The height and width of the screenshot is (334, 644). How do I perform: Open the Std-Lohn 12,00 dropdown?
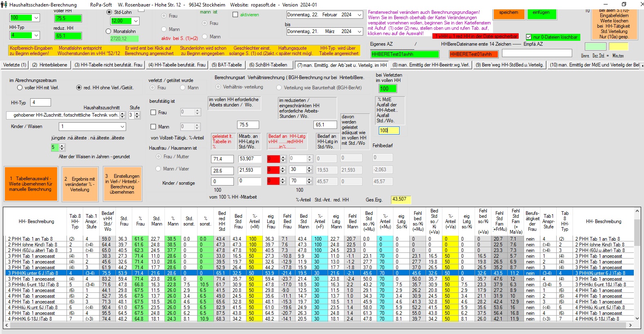click(x=136, y=21)
